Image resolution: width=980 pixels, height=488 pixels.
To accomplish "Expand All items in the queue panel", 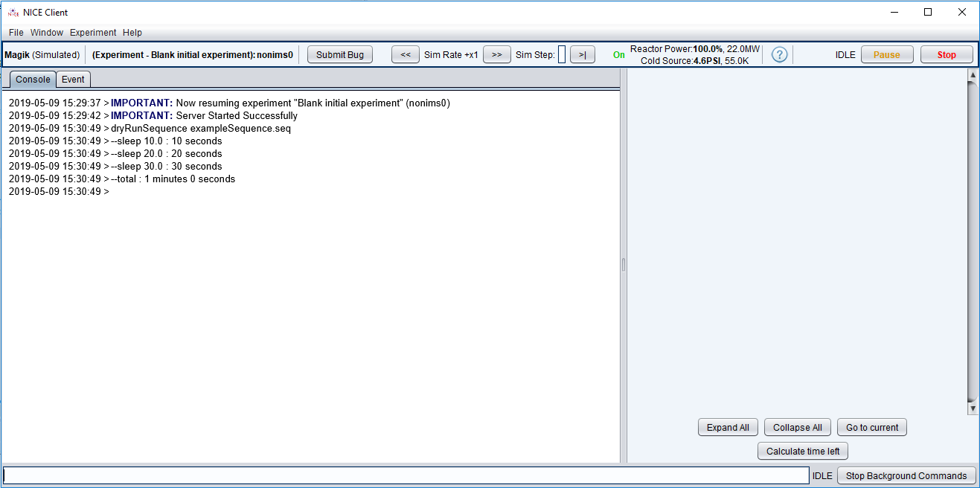I will point(728,427).
